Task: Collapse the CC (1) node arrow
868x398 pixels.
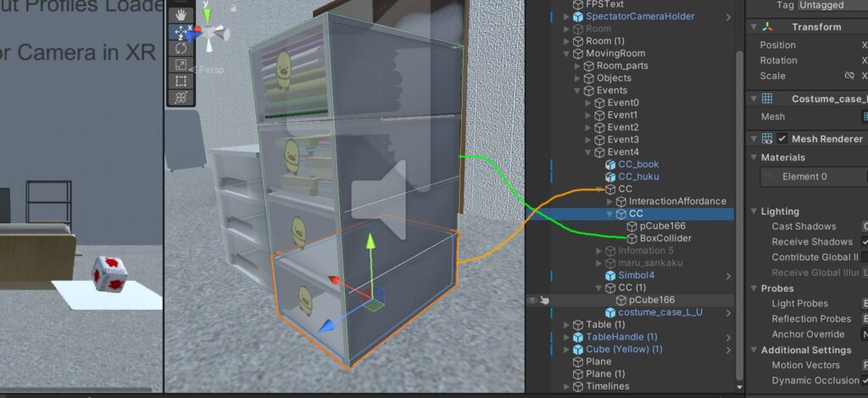Action: 599,288
